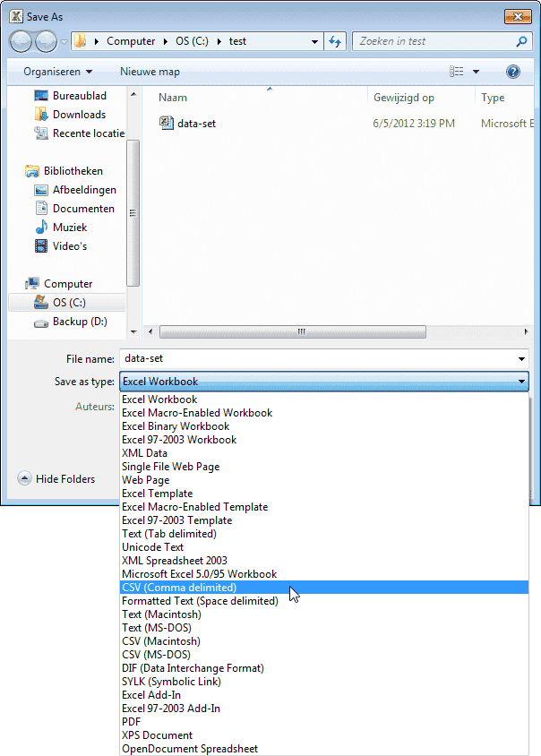Viewport: 541px width, 756px height.
Task: Click the change view icon
Action: coord(457,72)
